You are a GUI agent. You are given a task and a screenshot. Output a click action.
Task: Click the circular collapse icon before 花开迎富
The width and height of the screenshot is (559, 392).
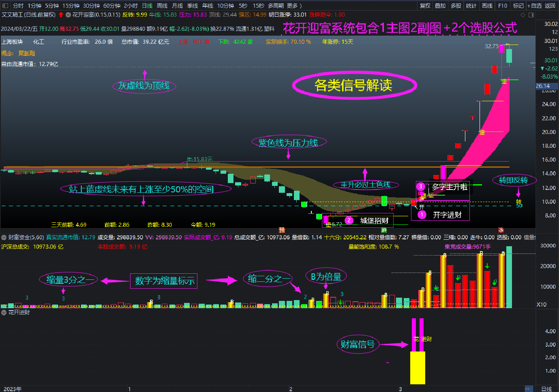(68, 15)
